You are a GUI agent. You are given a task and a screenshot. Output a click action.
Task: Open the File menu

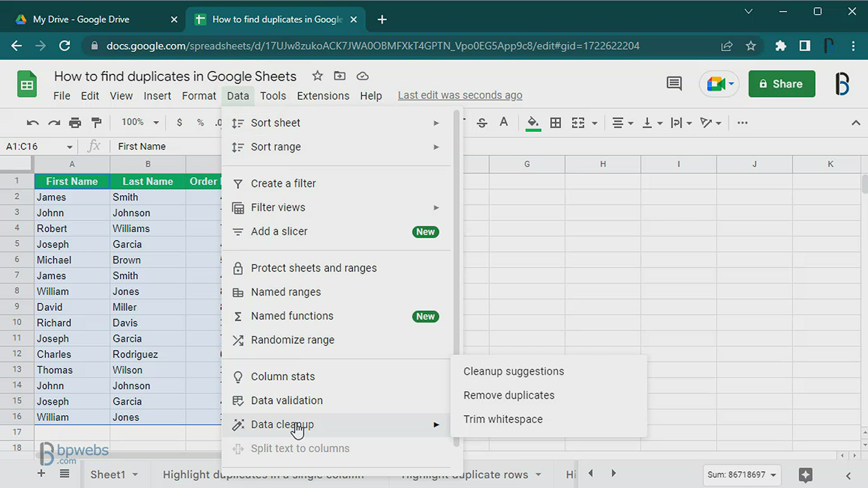click(61, 96)
